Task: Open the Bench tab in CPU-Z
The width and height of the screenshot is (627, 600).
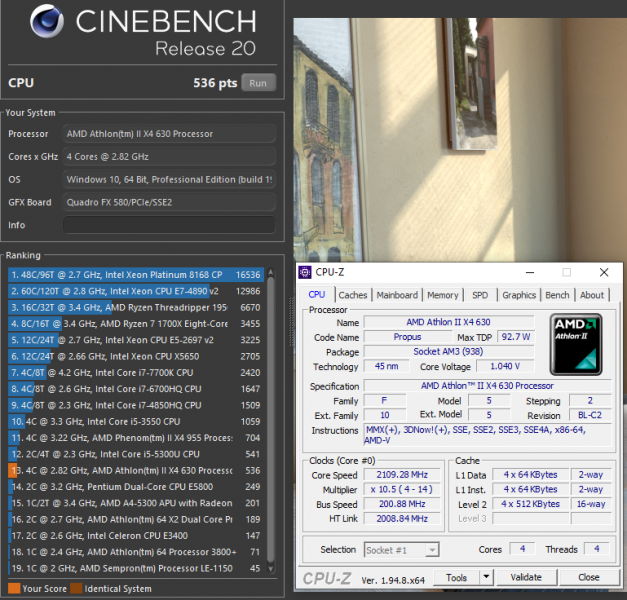Action: 557,295
